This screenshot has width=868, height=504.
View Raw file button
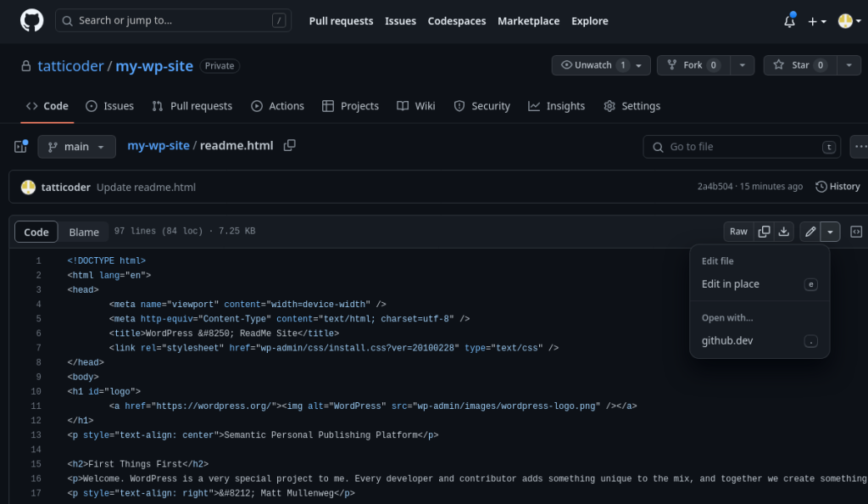pos(738,232)
